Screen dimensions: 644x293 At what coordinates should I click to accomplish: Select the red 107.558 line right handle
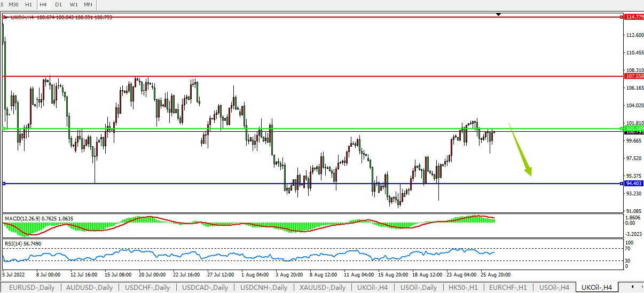pyautogui.click(x=621, y=76)
